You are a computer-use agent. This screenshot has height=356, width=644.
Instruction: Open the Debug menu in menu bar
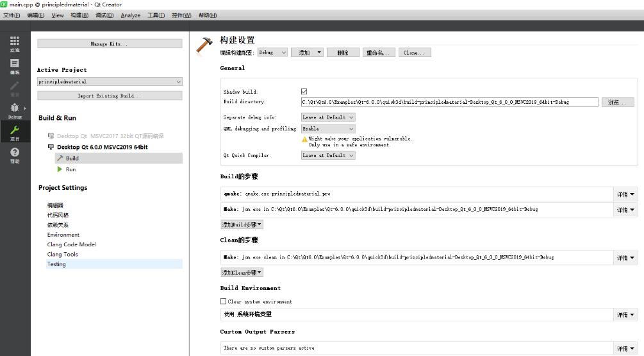tap(104, 15)
